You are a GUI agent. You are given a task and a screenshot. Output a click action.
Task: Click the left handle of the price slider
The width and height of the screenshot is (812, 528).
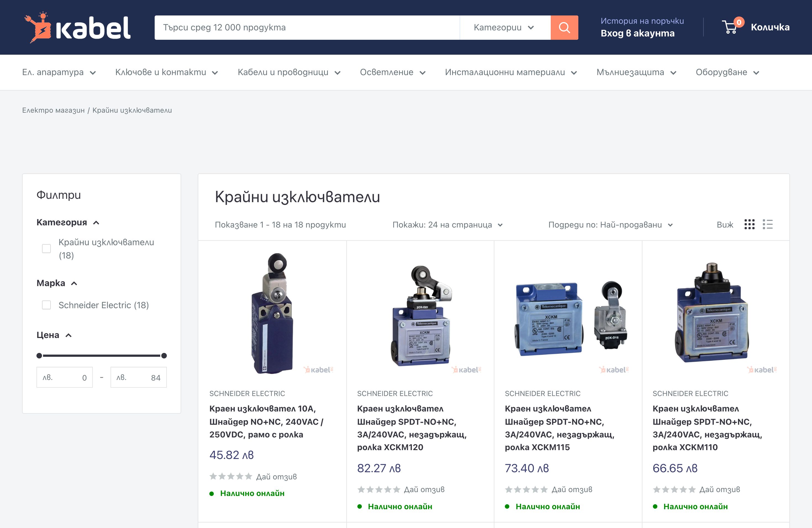pos(39,356)
